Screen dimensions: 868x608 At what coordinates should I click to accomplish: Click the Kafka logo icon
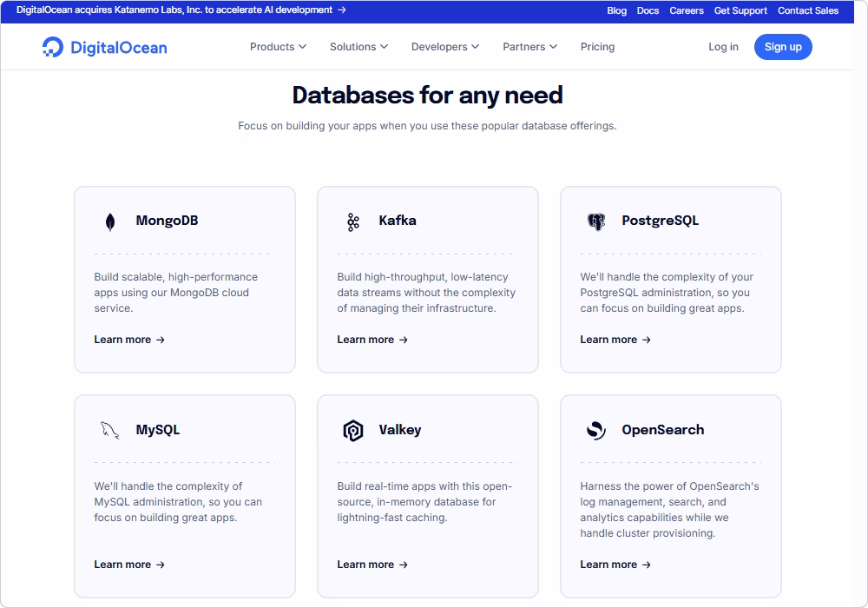pos(353,222)
